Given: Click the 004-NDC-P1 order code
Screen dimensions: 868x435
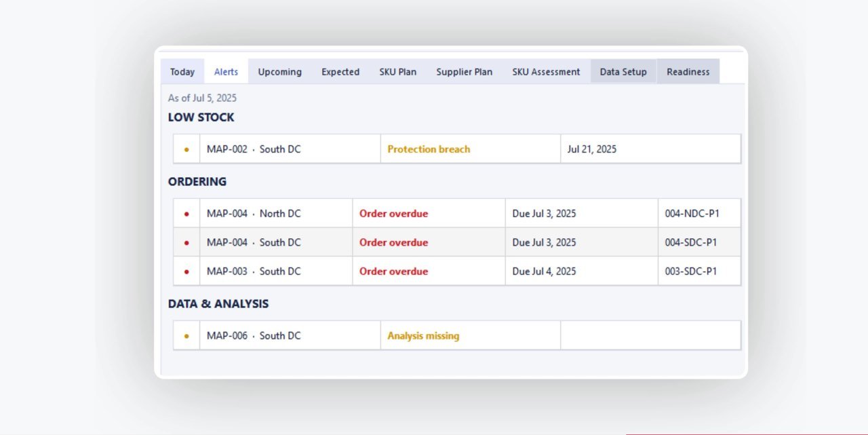Looking at the screenshot, I should click(x=692, y=214).
